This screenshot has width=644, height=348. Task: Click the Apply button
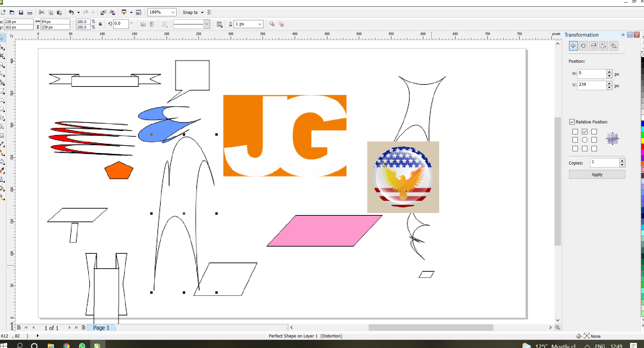[x=597, y=174]
